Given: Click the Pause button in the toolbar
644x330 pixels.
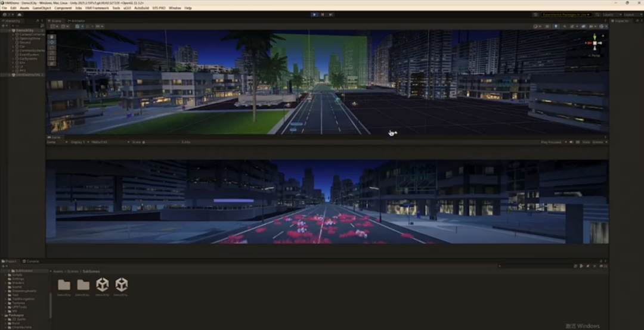Looking at the screenshot, I should 323,14.
